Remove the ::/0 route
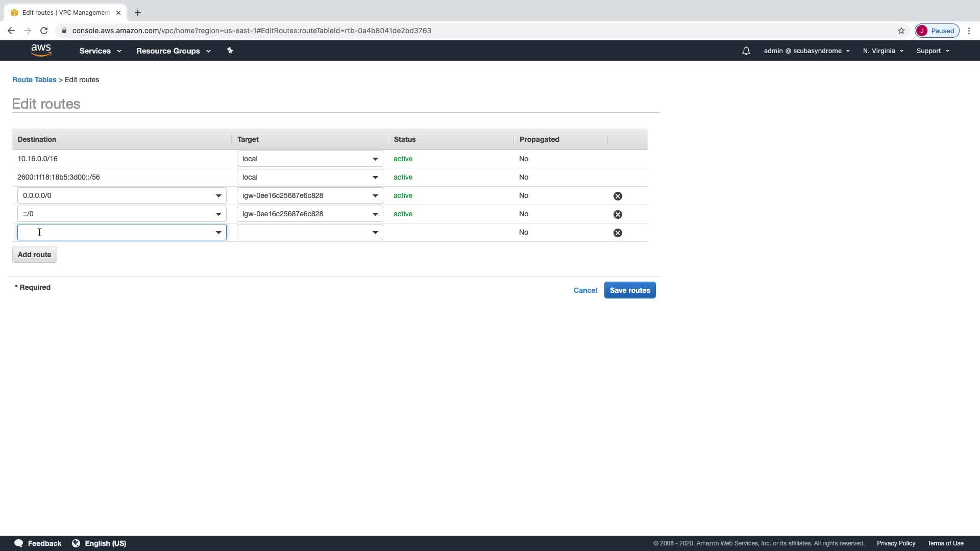The image size is (980, 551). (618, 214)
